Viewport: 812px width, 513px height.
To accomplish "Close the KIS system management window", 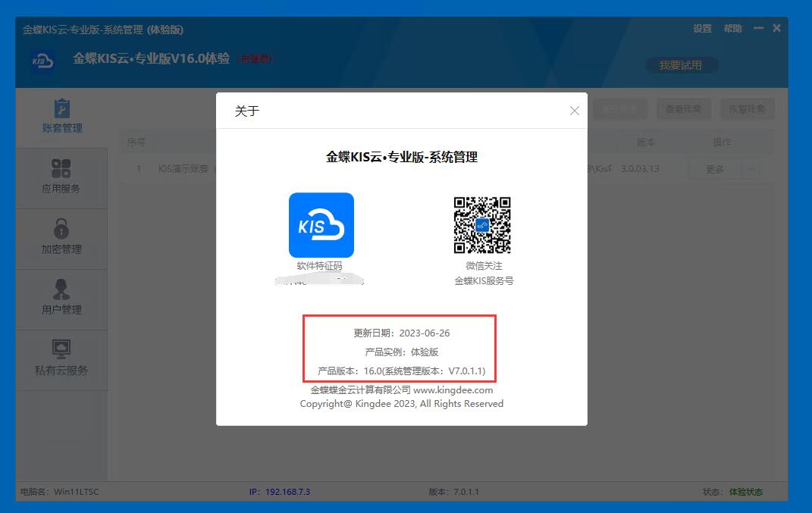I will coord(777,28).
